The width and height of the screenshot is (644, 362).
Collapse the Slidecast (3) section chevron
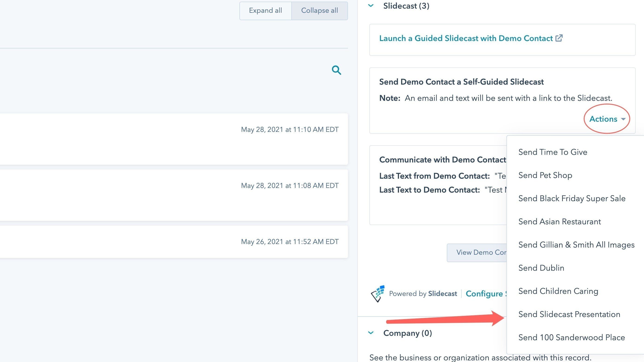pyautogui.click(x=371, y=6)
